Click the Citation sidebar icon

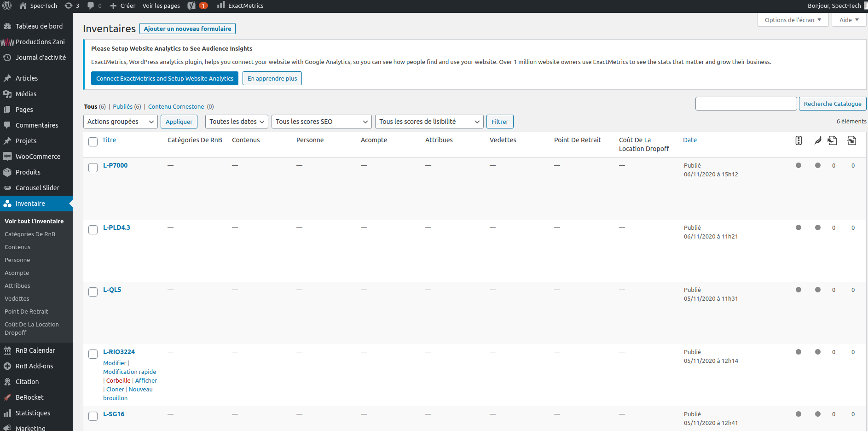pyautogui.click(x=7, y=382)
